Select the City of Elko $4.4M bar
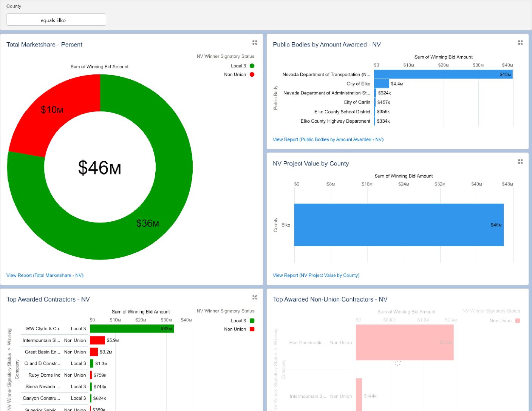The image size is (532, 411). (x=382, y=83)
